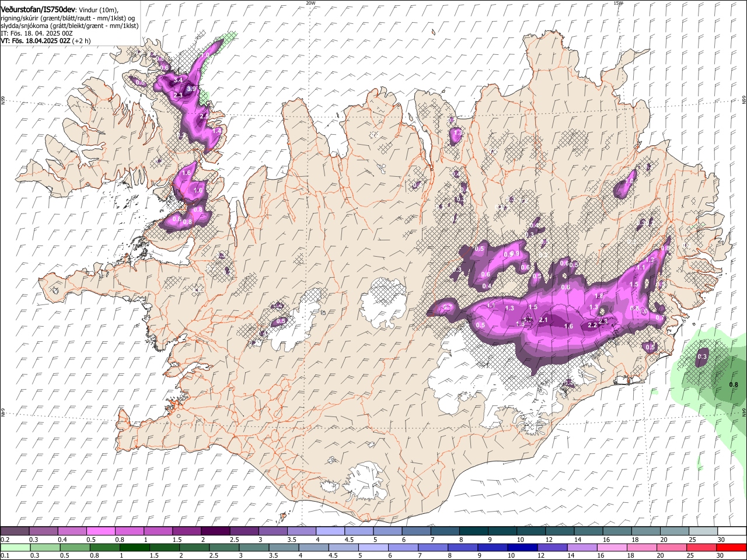Click the 'Vindur (10m)' text in the header
The width and height of the screenshot is (747, 560).
[x=99, y=10]
